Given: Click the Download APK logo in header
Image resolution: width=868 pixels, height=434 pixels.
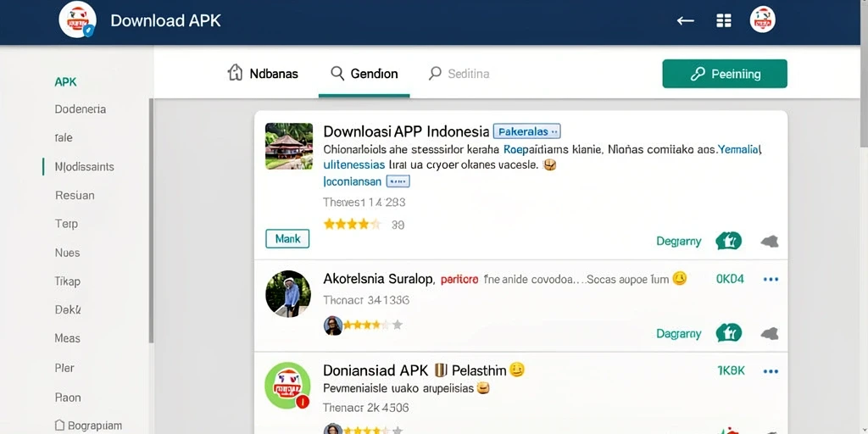Looking at the screenshot, I should [x=77, y=20].
